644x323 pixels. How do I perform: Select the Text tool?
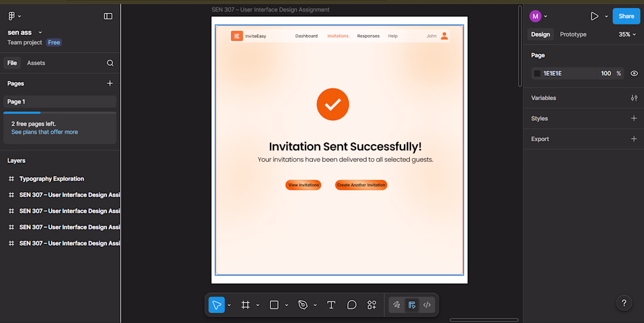tap(331, 305)
